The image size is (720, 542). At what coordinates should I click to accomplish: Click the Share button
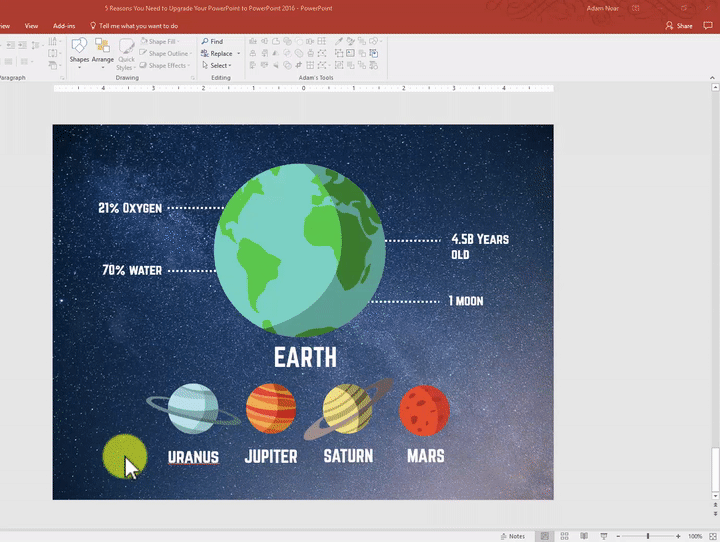click(x=679, y=25)
